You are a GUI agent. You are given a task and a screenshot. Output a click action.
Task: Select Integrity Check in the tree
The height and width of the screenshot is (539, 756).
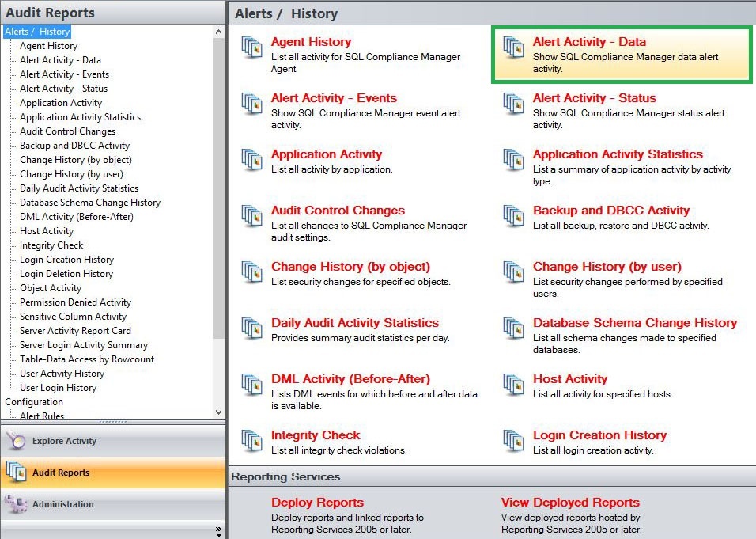click(51, 245)
